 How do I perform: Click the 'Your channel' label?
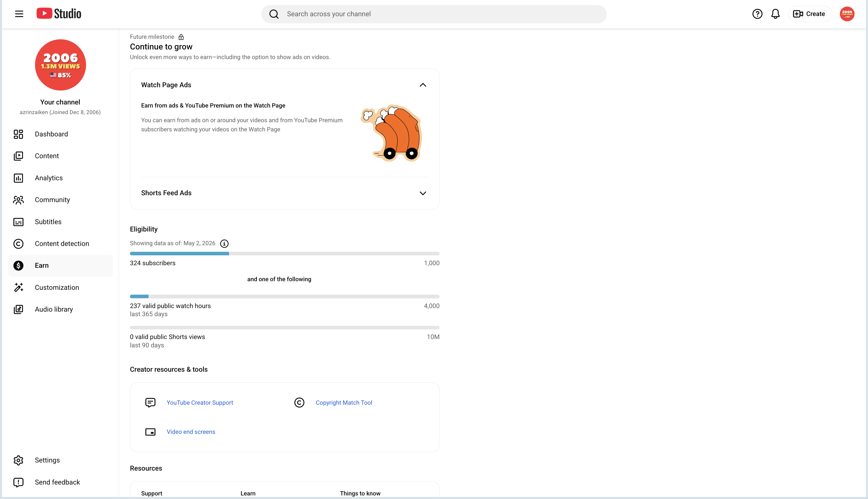[60, 102]
